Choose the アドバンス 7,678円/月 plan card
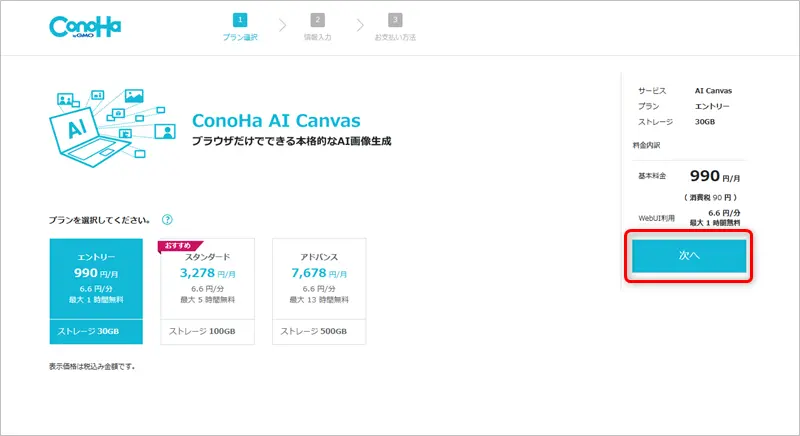800x436 pixels. coord(319,291)
